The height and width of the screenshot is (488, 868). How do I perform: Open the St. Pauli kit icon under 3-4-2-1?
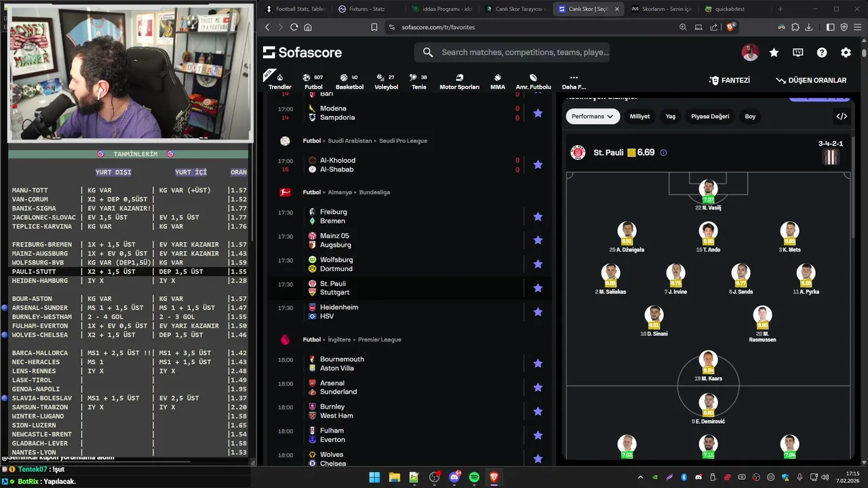(831, 157)
